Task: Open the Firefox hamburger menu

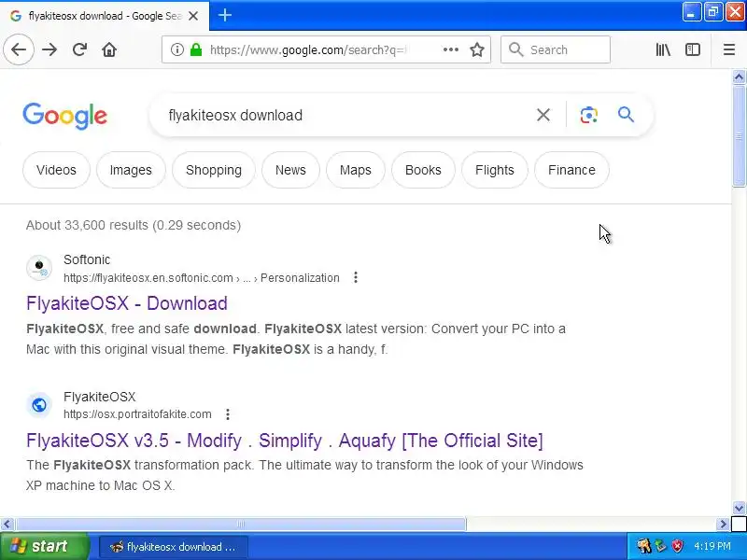Action: 729,49
